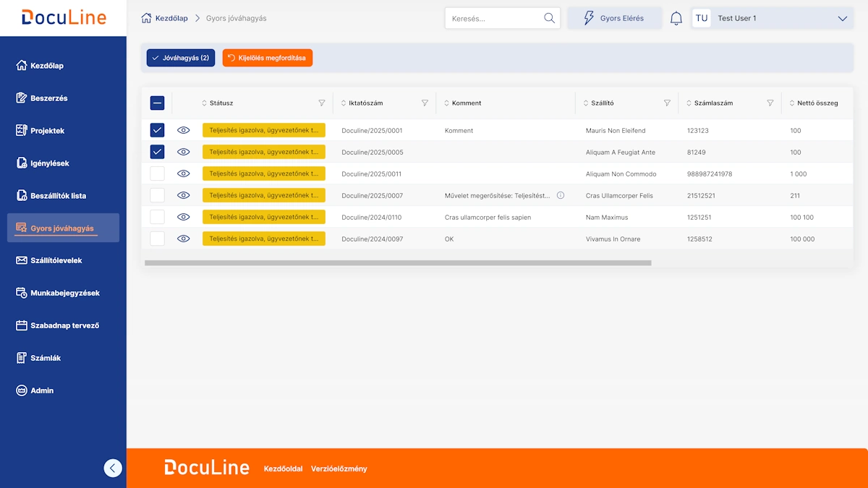Click the home icon in breadcrumb
This screenshot has width=868, height=488.
[147, 18]
